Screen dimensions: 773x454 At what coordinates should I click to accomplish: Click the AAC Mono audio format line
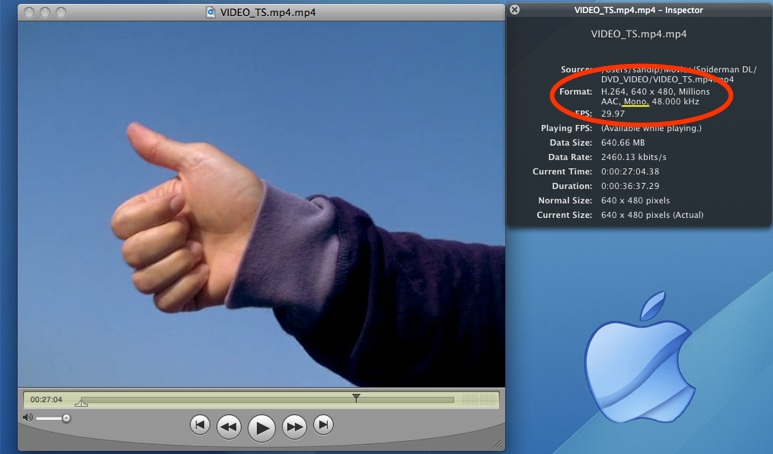pyautogui.click(x=650, y=102)
